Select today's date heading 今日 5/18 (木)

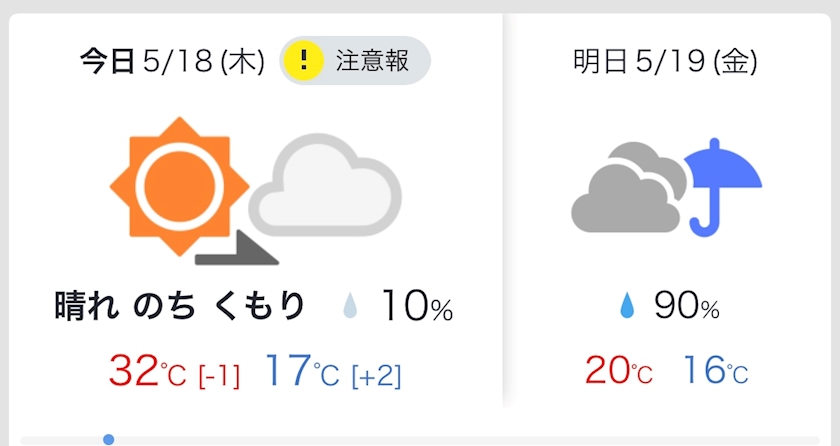click(172, 62)
